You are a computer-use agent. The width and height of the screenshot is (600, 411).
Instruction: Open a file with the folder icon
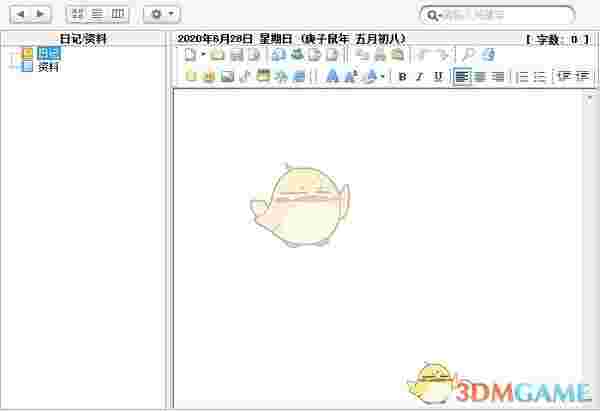(x=217, y=55)
